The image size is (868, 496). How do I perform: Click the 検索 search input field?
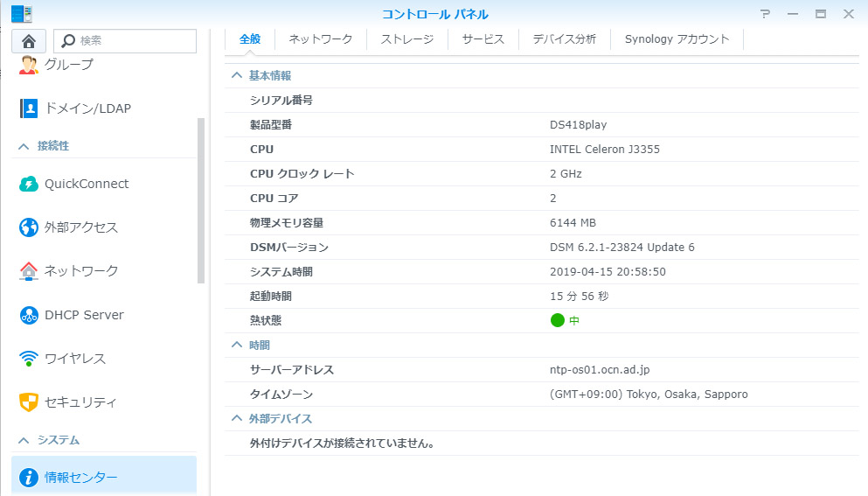125,41
